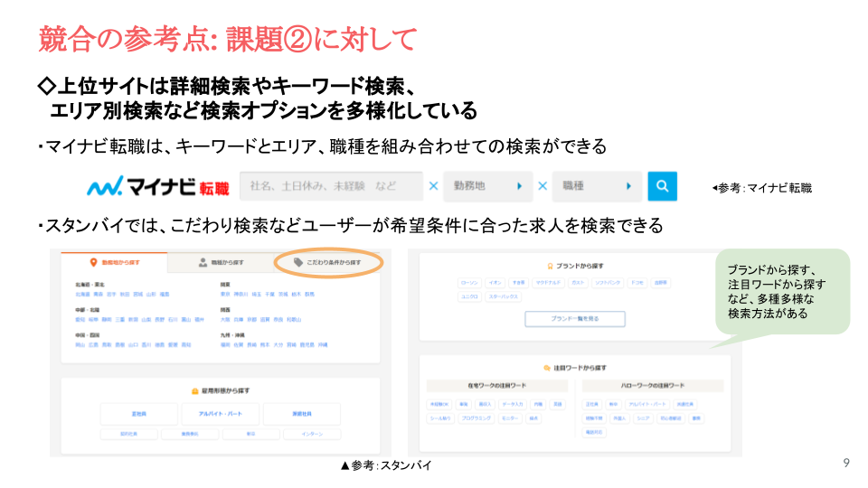868x488 pixels.
Task: Click the モニター keyword chip
Action: 510,418
